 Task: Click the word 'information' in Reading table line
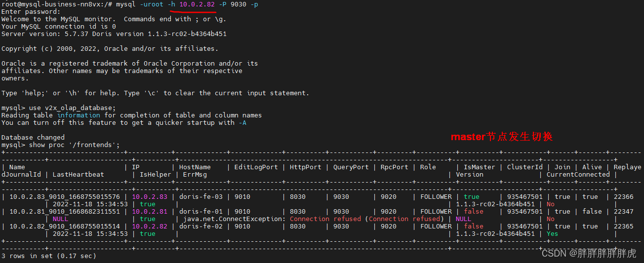(79, 115)
